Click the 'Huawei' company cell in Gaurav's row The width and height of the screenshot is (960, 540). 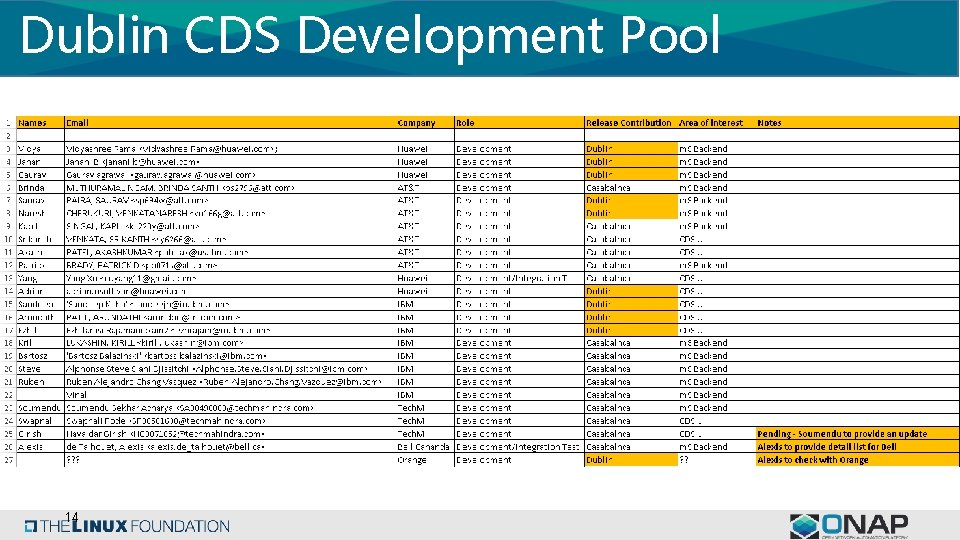(413, 174)
